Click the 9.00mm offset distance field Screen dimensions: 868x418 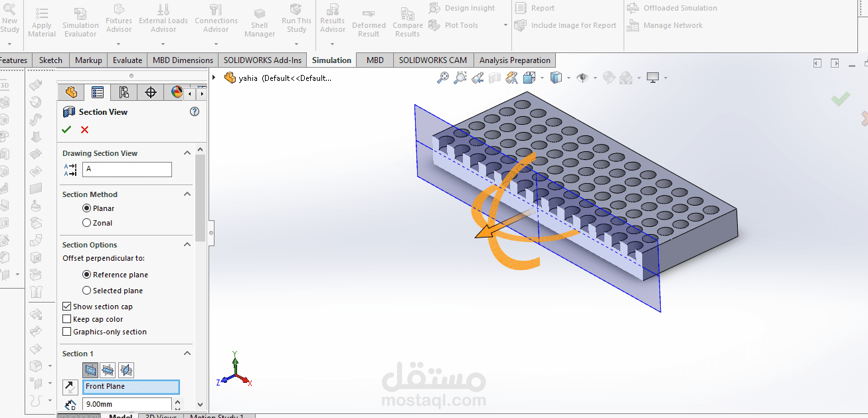[x=127, y=404]
